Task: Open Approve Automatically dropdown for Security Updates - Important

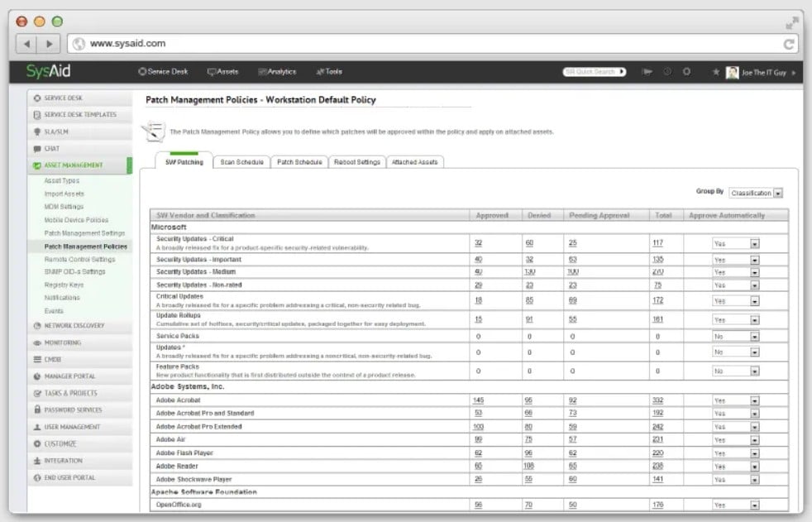Action: (x=736, y=260)
